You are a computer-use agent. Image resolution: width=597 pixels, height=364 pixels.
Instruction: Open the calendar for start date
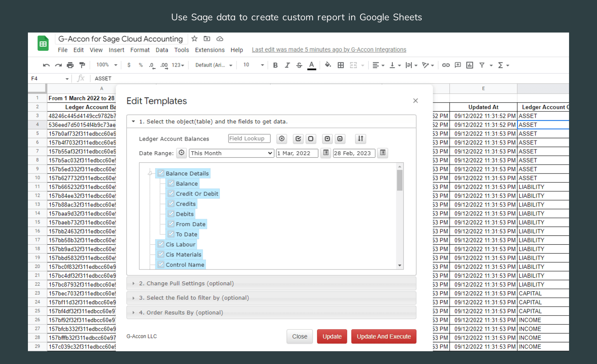click(x=326, y=153)
